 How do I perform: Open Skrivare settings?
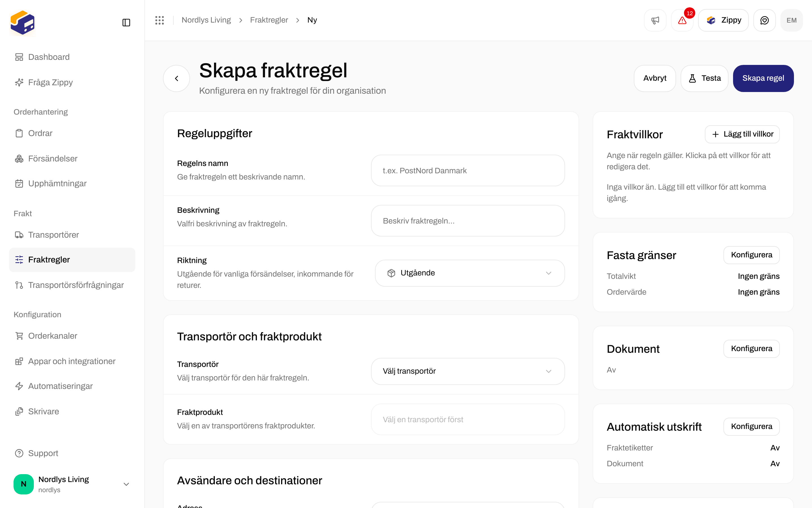tap(72, 411)
